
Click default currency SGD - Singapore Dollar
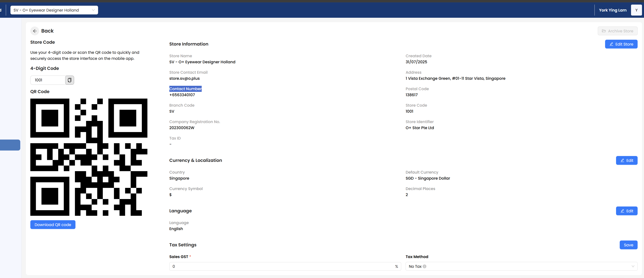pos(428,178)
